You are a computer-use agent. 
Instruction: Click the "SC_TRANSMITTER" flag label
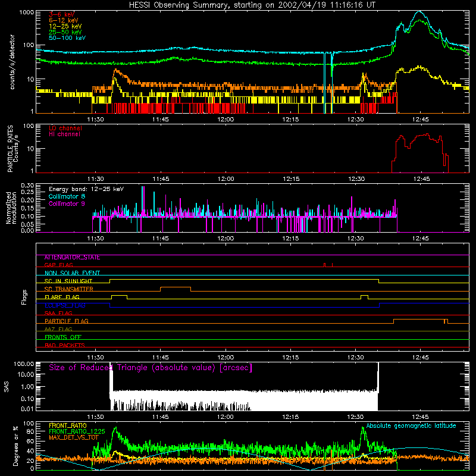tap(69, 289)
